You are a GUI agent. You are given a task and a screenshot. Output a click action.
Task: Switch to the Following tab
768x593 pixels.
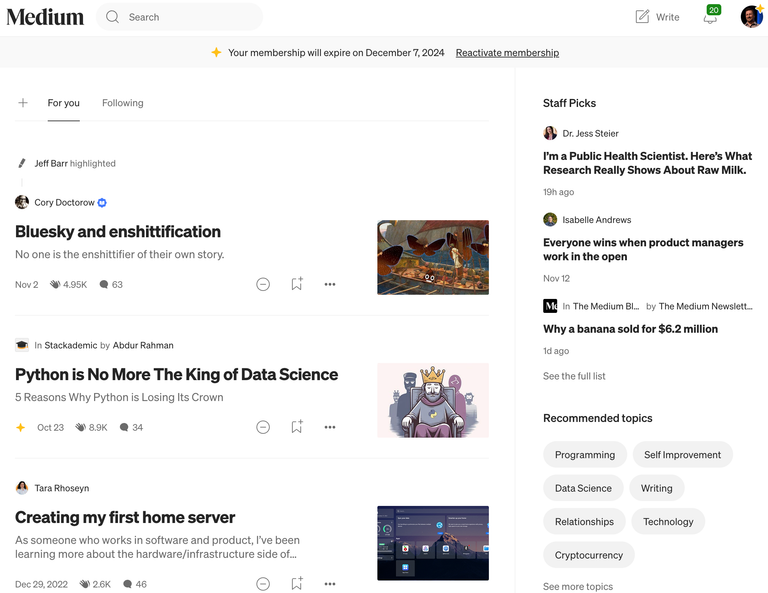tap(122, 103)
